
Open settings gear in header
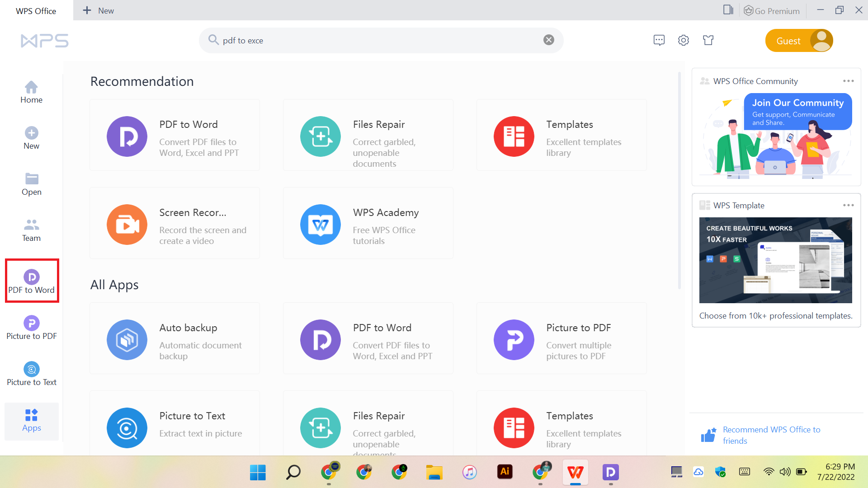(684, 40)
